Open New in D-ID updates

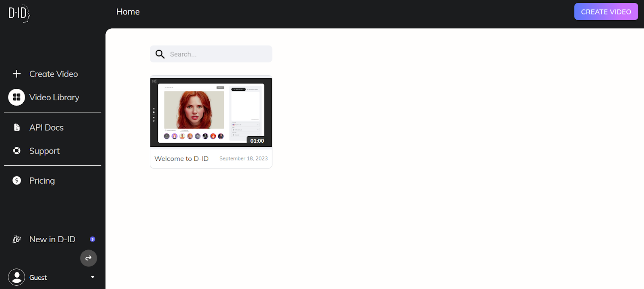52,239
